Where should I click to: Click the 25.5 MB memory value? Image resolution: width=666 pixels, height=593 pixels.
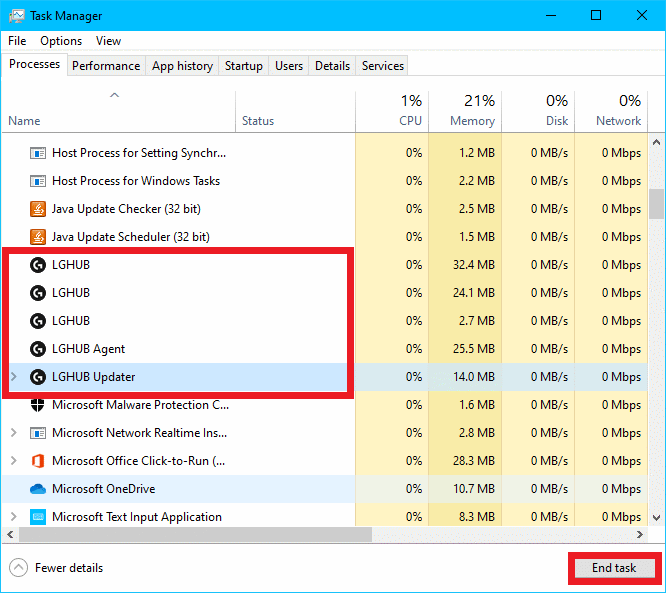tap(474, 349)
